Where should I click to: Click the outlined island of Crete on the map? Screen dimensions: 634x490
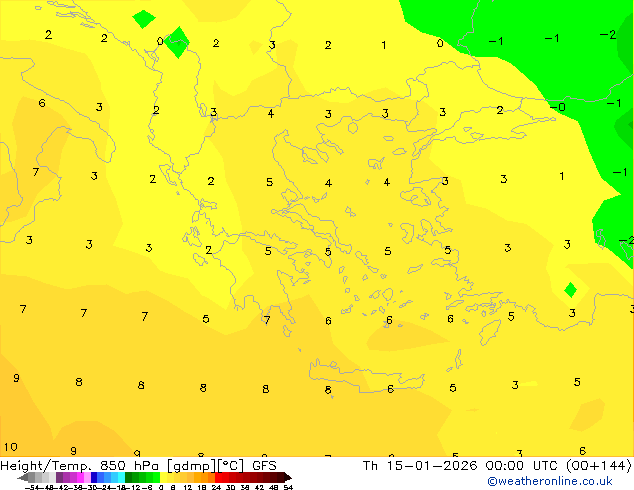coord(367,376)
